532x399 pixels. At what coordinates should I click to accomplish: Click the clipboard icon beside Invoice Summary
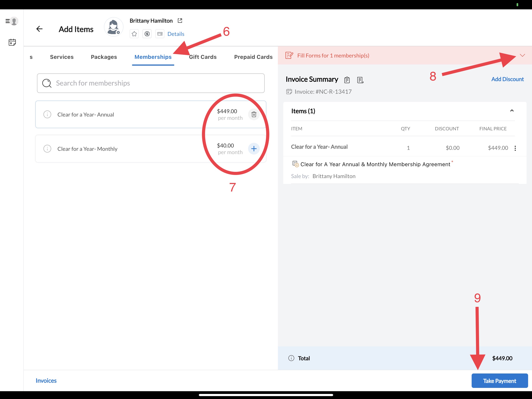click(347, 80)
